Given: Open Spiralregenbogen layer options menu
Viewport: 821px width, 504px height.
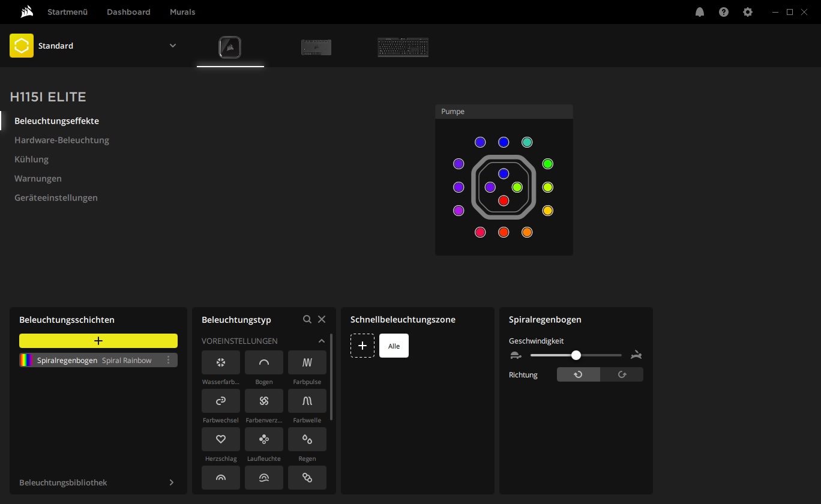Looking at the screenshot, I should [169, 360].
